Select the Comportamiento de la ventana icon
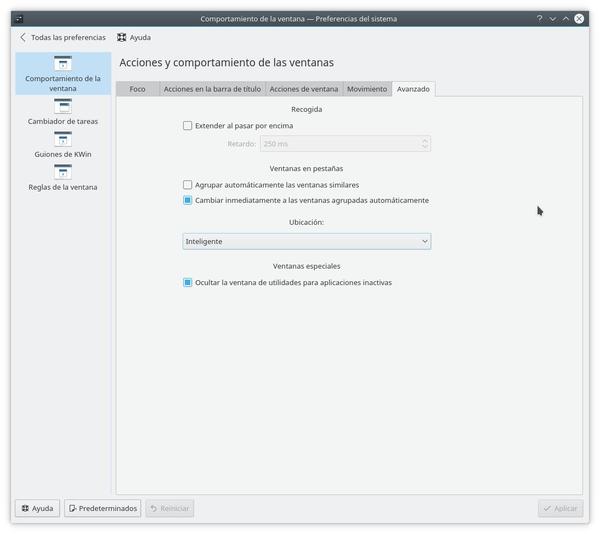 pyautogui.click(x=63, y=64)
